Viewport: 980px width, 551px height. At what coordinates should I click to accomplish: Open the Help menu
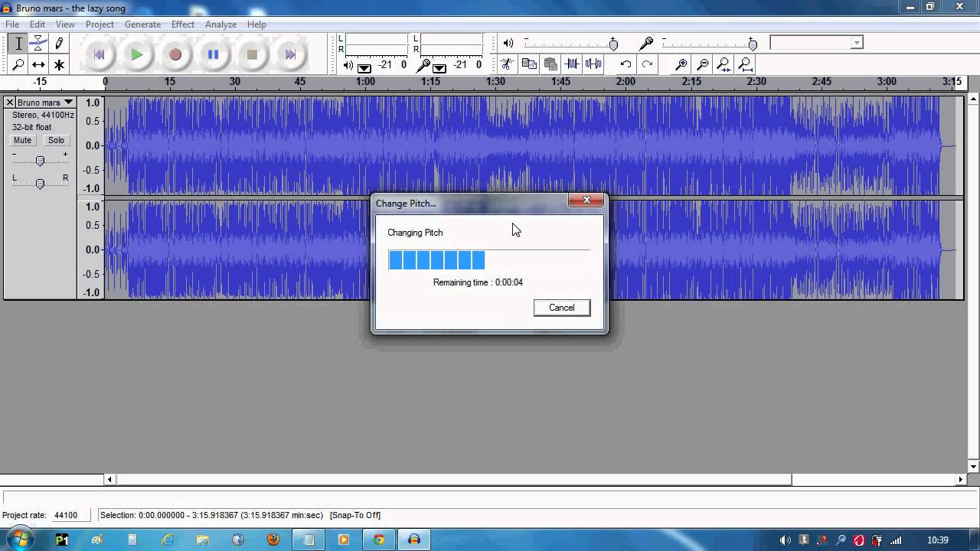click(256, 24)
